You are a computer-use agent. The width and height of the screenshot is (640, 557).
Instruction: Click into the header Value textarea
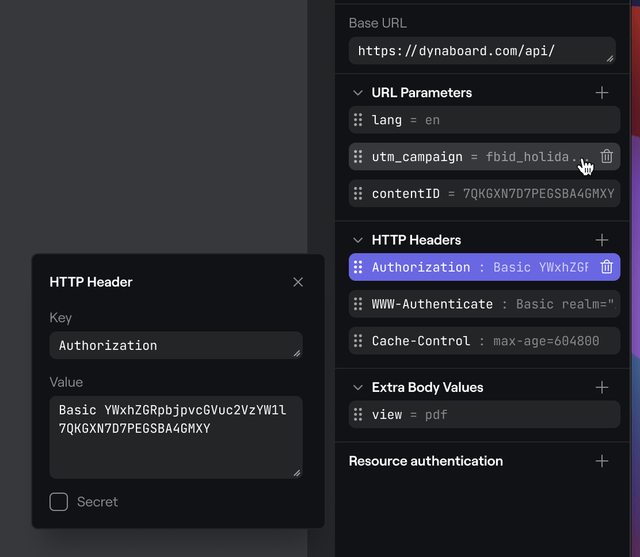tap(175, 437)
